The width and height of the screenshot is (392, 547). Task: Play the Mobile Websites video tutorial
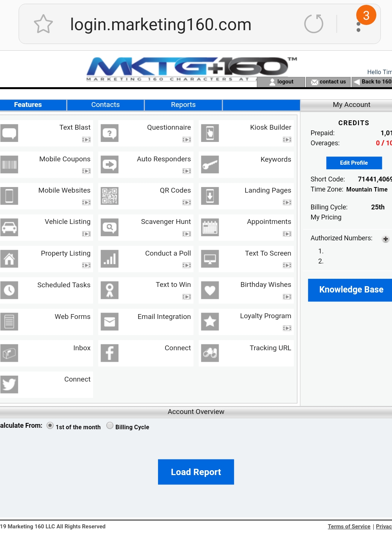[86, 202]
